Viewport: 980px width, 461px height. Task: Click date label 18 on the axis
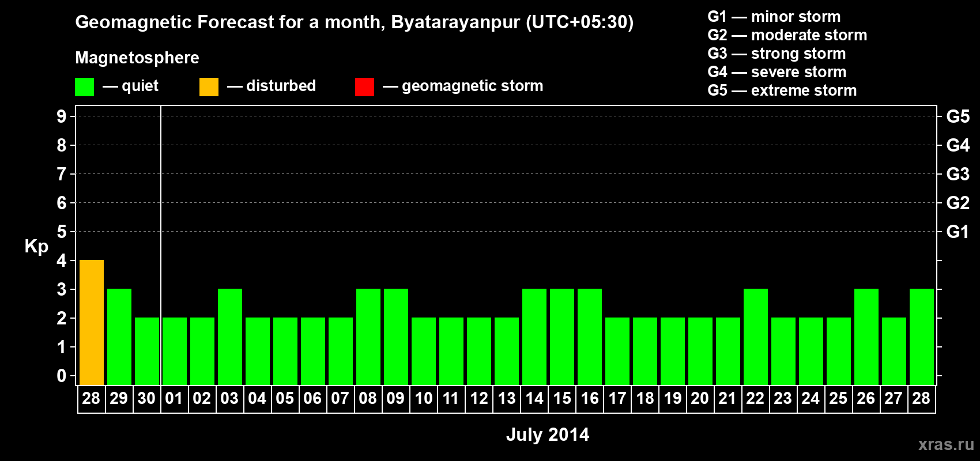645,398
